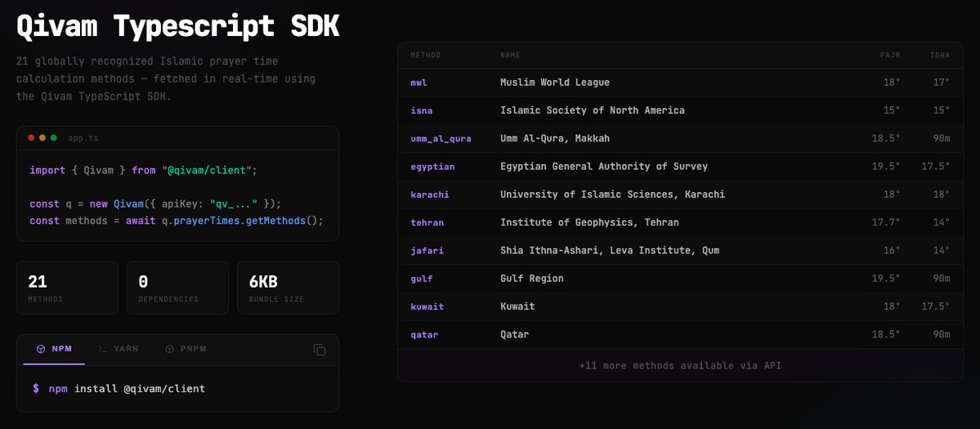Click the METHOD column header

tap(426, 55)
